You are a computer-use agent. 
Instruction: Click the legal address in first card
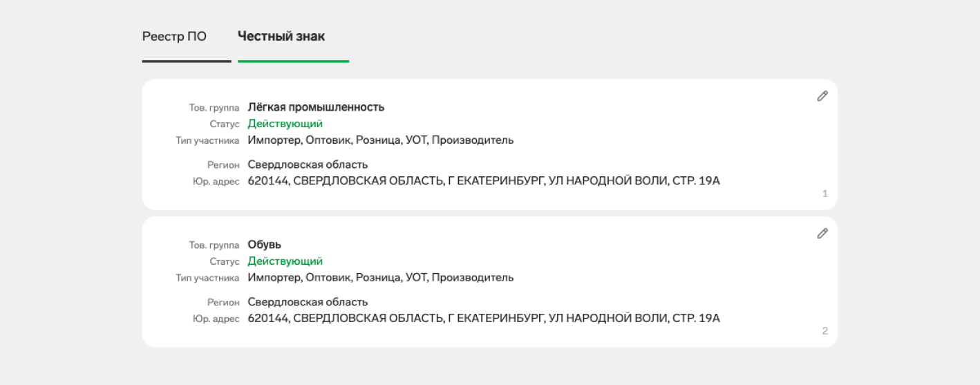(x=484, y=181)
